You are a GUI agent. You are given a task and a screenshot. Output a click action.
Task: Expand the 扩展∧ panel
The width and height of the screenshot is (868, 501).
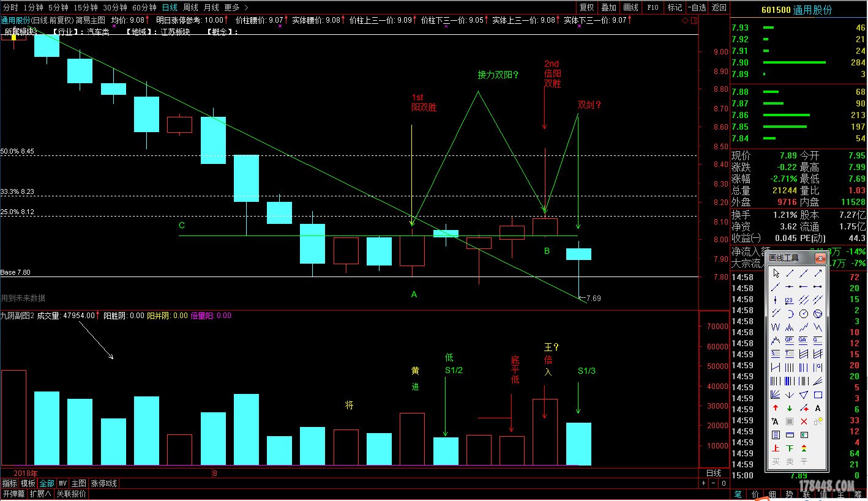click(x=40, y=493)
